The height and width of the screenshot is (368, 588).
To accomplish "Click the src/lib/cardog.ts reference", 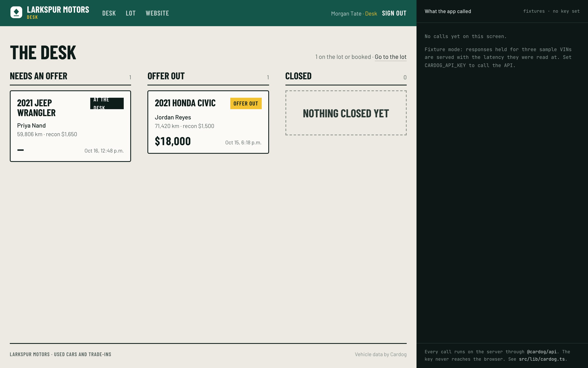I will pos(542,359).
